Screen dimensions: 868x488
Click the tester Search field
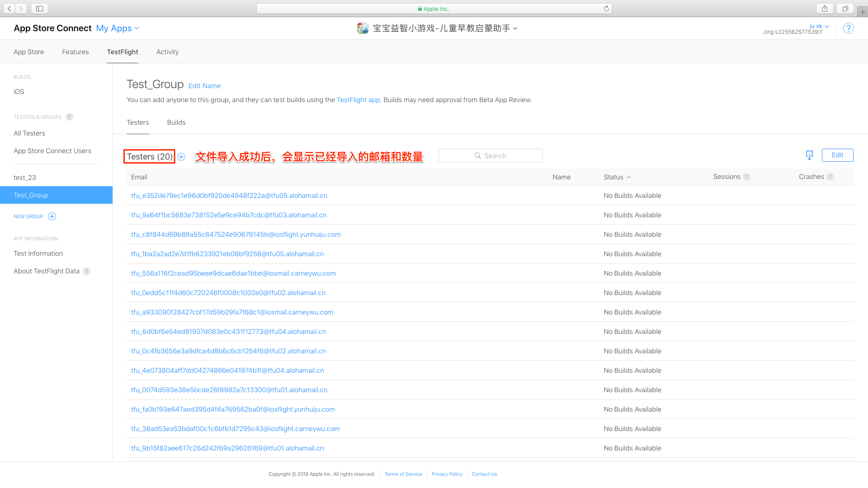coord(491,155)
